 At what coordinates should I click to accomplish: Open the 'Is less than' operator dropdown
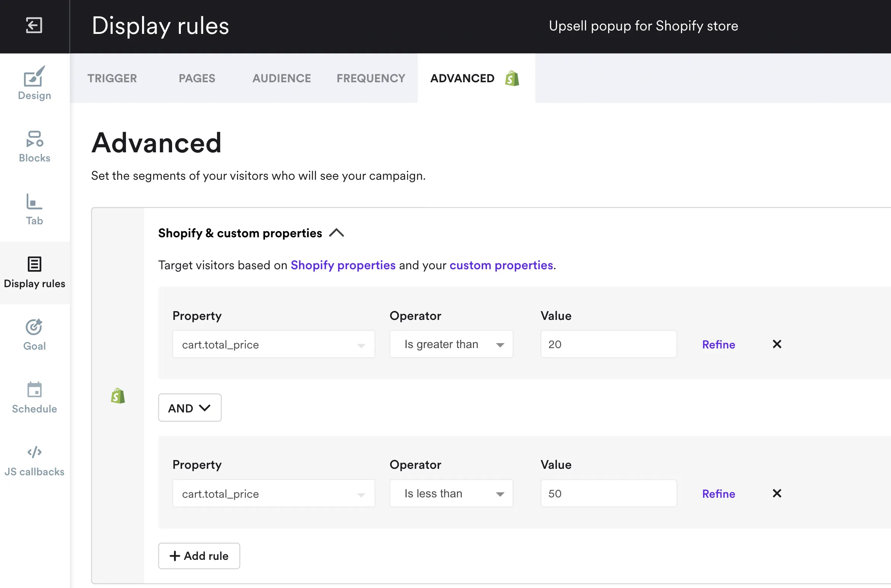(x=451, y=493)
